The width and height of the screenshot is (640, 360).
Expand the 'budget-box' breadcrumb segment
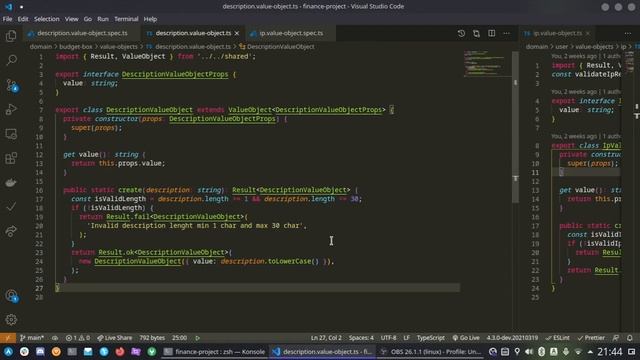click(76, 47)
